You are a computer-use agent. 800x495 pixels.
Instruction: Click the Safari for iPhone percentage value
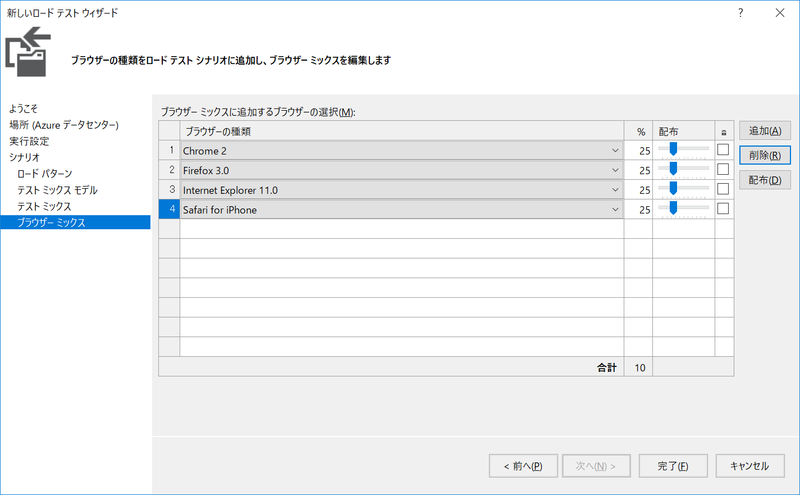644,210
